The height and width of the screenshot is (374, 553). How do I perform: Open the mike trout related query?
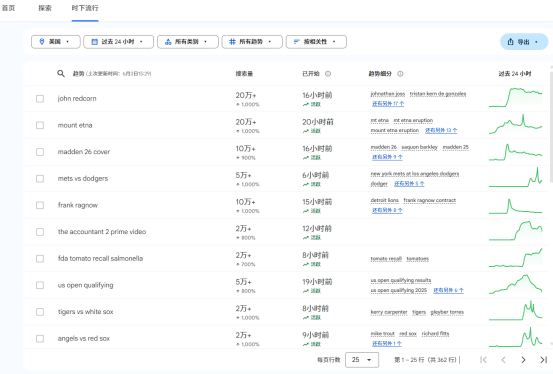click(x=382, y=334)
